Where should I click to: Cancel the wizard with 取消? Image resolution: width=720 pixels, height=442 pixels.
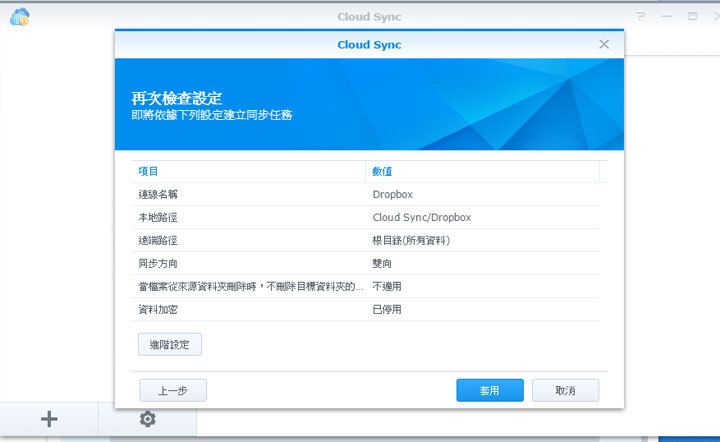565,390
